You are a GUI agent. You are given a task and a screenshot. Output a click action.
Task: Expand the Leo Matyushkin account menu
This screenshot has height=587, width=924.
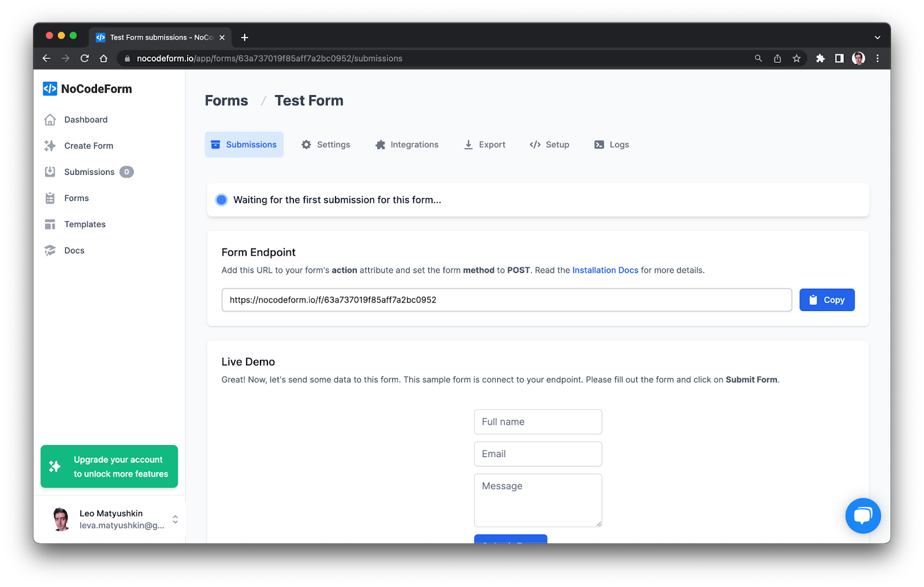(x=175, y=519)
